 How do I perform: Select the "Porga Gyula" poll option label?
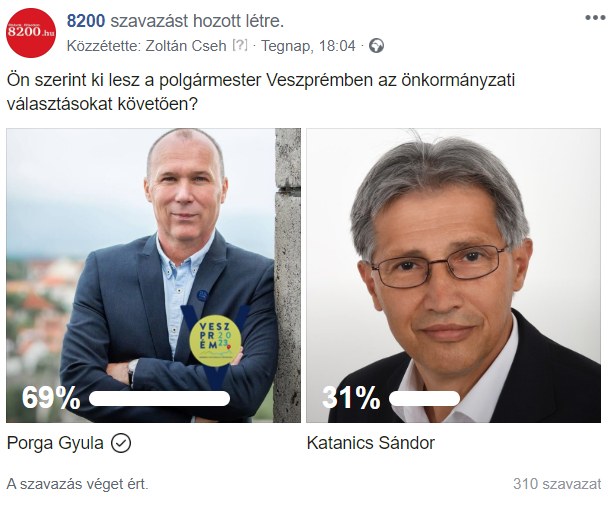(x=55, y=442)
